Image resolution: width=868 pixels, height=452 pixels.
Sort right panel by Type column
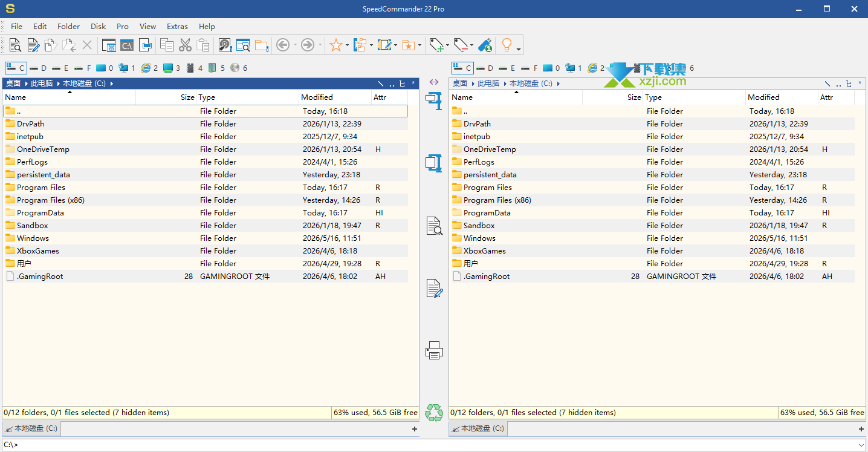pyautogui.click(x=695, y=97)
